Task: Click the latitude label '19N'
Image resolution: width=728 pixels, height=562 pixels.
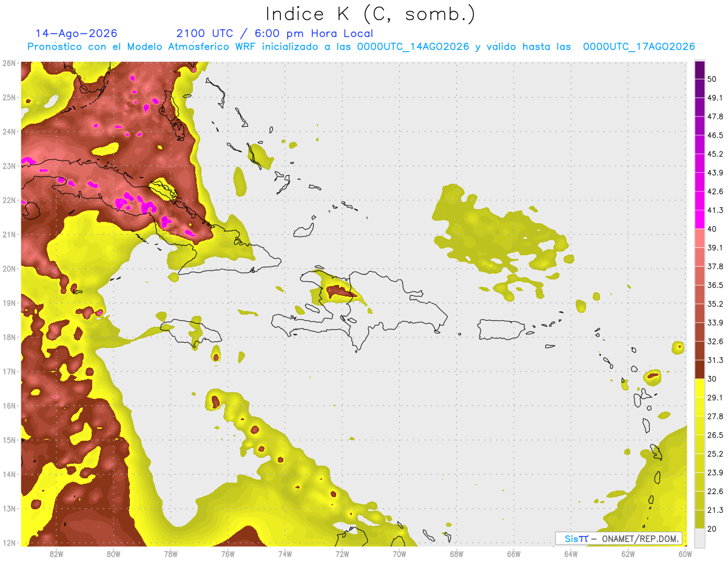Action: pos(9,303)
